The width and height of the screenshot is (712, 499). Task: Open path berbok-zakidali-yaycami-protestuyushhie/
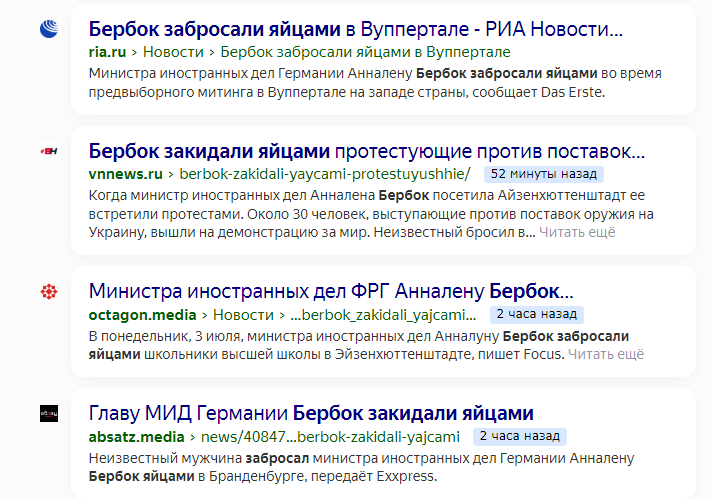click(325, 174)
